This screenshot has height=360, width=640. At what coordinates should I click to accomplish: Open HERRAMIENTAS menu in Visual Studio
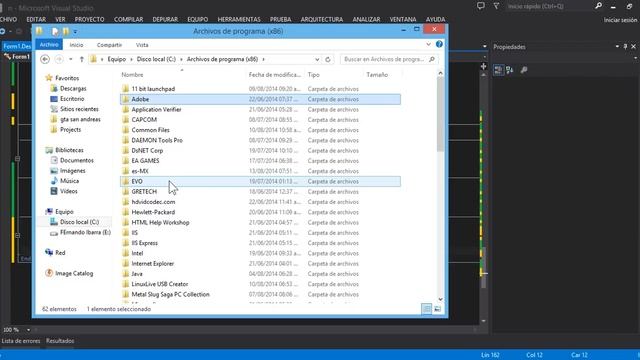(x=239, y=19)
